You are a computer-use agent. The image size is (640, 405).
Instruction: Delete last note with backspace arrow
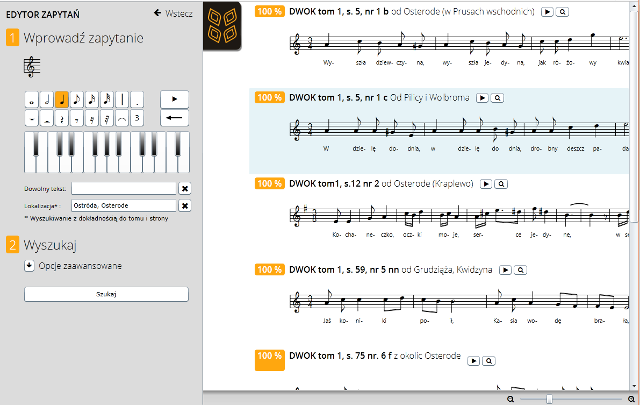174,118
